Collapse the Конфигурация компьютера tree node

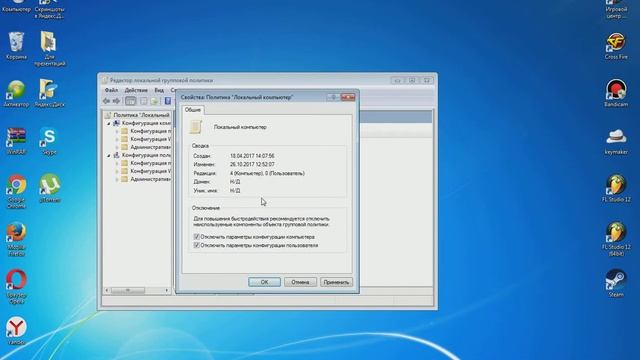pyautogui.click(x=109, y=123)
